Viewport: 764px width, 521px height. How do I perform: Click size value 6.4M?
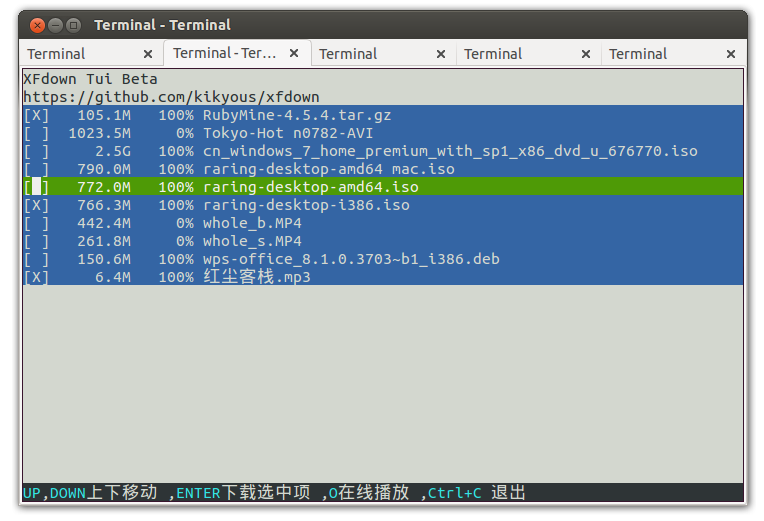pyautogui.click(x=113, y=277)
